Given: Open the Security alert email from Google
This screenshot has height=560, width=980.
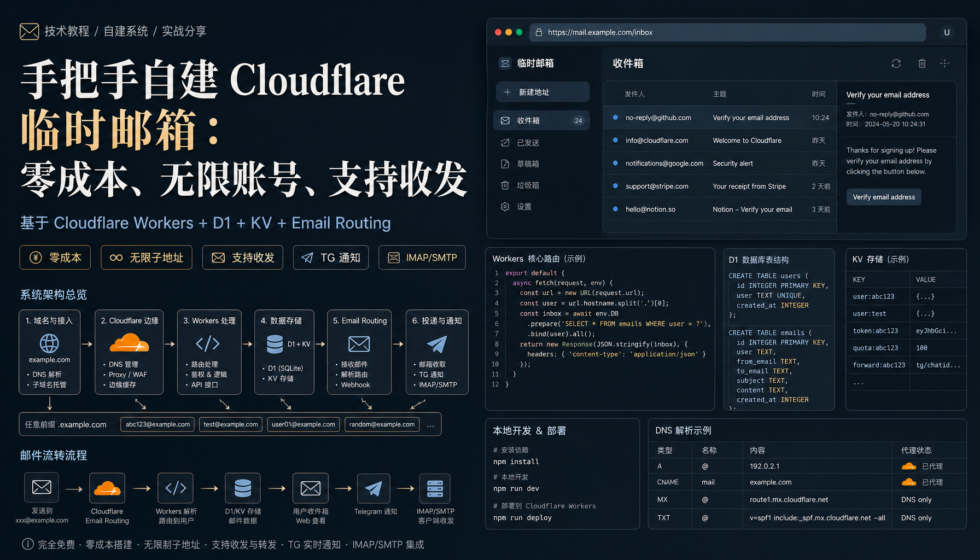Looking at the screenshot, I should (720, 164).
